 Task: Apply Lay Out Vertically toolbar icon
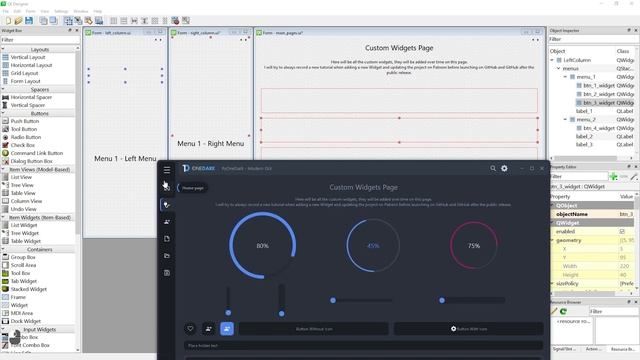tap(124, 20)
